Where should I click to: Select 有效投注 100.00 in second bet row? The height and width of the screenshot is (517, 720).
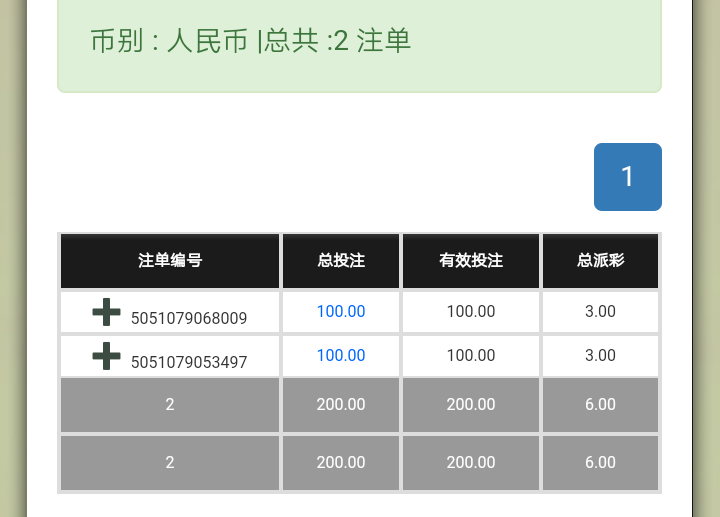pyautogui.click(x=470, y=356)
